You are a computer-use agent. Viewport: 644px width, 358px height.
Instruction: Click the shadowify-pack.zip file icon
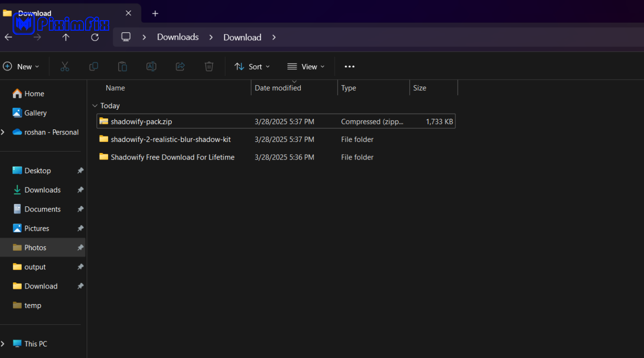click(x=104, y=121)
